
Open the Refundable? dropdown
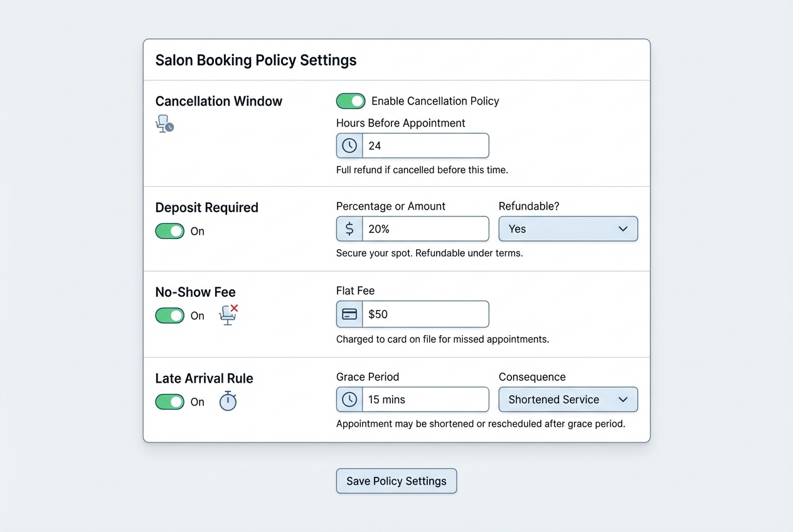[568, 228]
